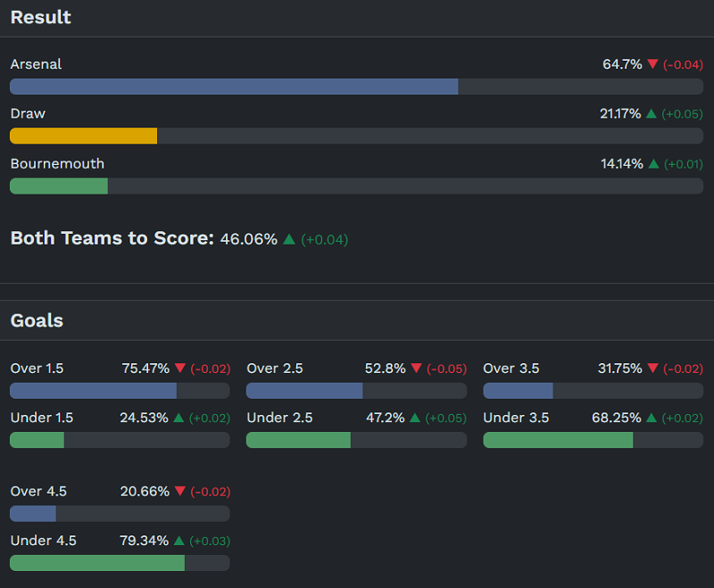Click the green up arrow for Under 1.5
Screen dimensions: 714x588
(x=178, y=418)
